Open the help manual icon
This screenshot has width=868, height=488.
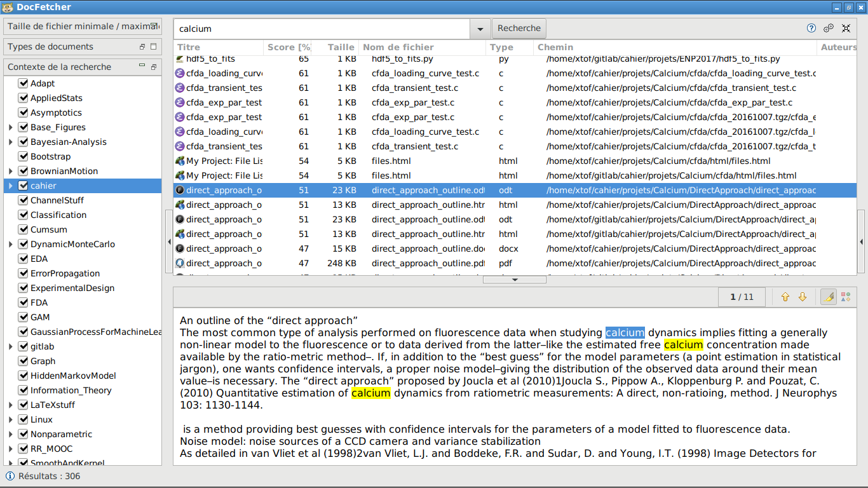(x=811, y=28)
